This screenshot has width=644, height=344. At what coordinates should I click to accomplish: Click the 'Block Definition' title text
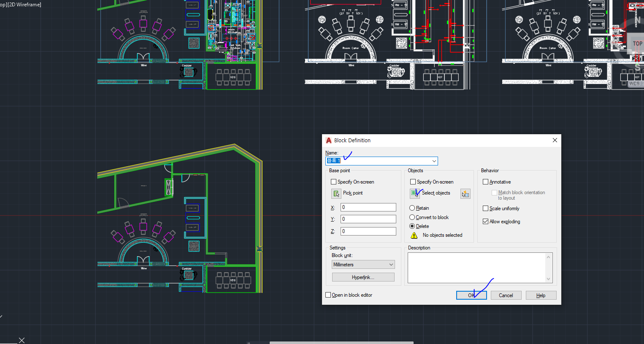point(352,141)
